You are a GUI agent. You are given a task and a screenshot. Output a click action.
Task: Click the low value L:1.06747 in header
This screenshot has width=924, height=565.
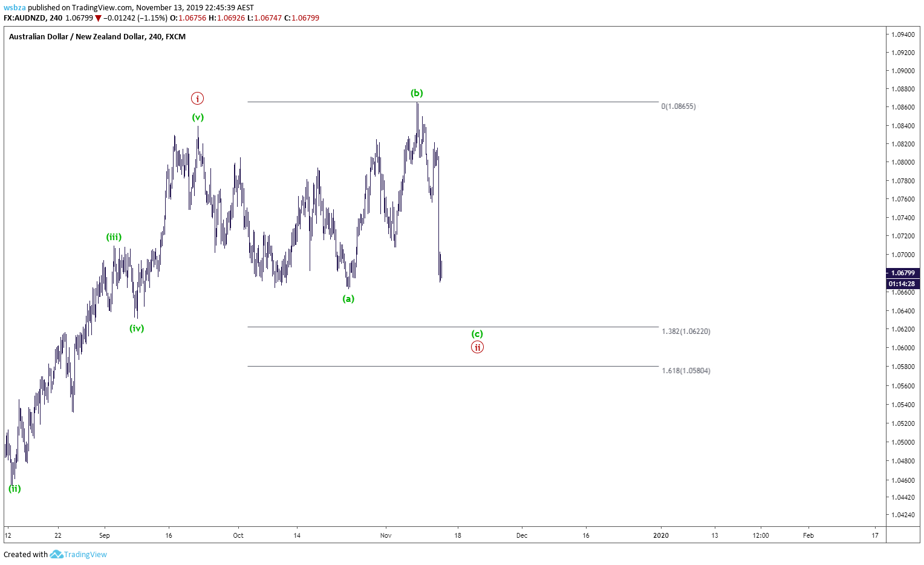[264, 18]
